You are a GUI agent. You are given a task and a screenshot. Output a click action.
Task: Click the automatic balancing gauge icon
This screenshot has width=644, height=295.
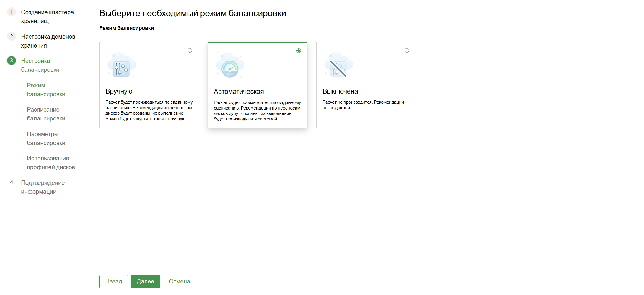pos(230,65)
